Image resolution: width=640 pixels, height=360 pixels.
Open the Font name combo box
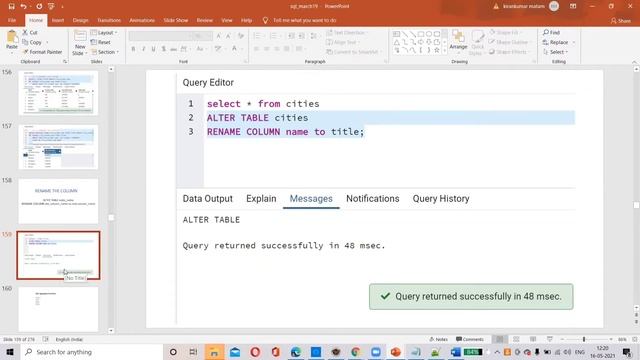(160, 36)
